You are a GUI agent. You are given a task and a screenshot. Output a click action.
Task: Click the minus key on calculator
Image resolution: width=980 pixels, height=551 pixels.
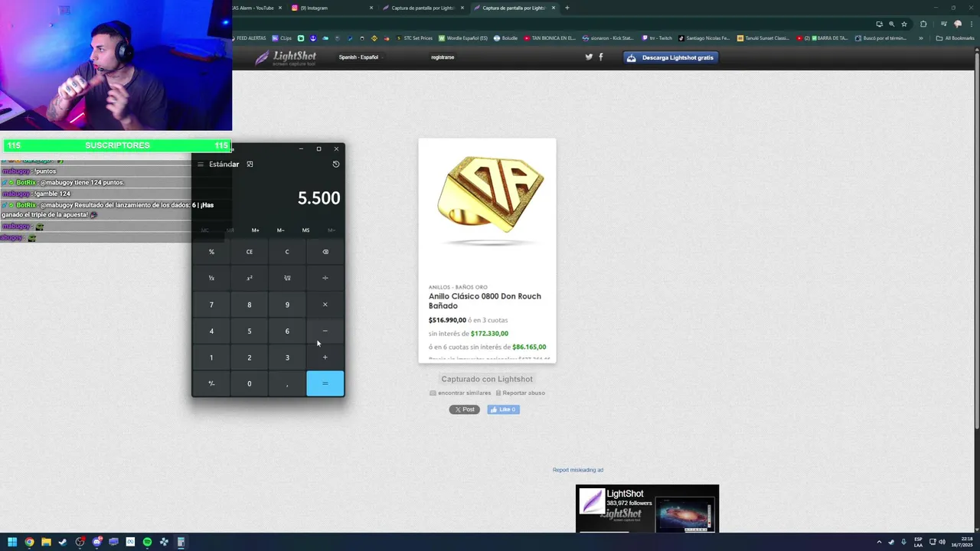click(x=325, y=331)
